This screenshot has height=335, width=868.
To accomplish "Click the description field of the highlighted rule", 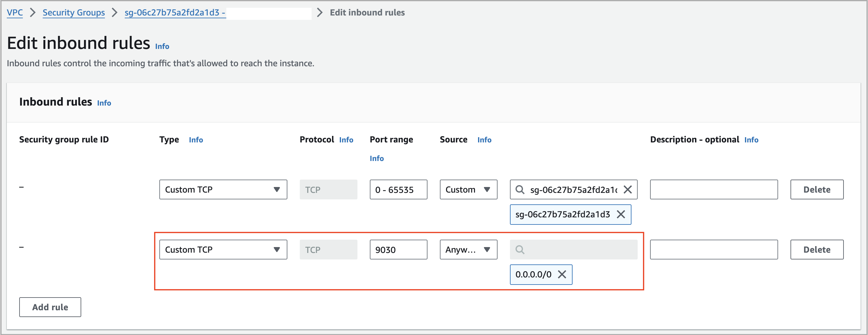I will point(713,250).
